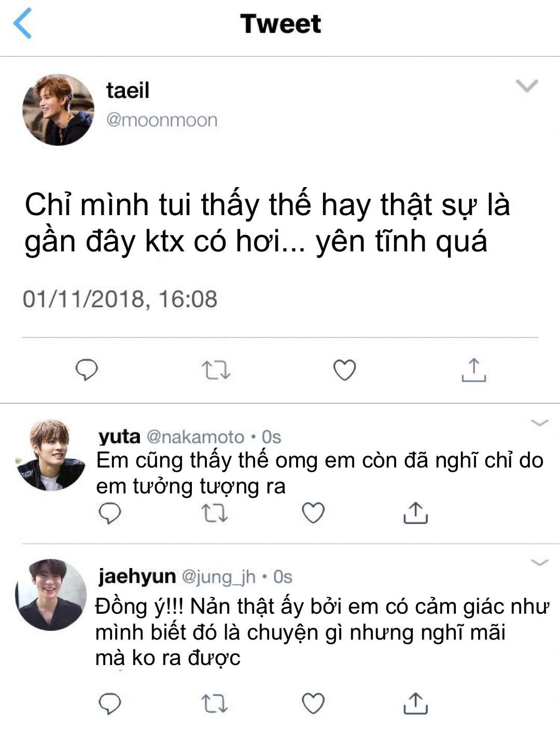View jaehyun's profile avatar
This screenshot has width=560, height=735.
click(51, 595)
